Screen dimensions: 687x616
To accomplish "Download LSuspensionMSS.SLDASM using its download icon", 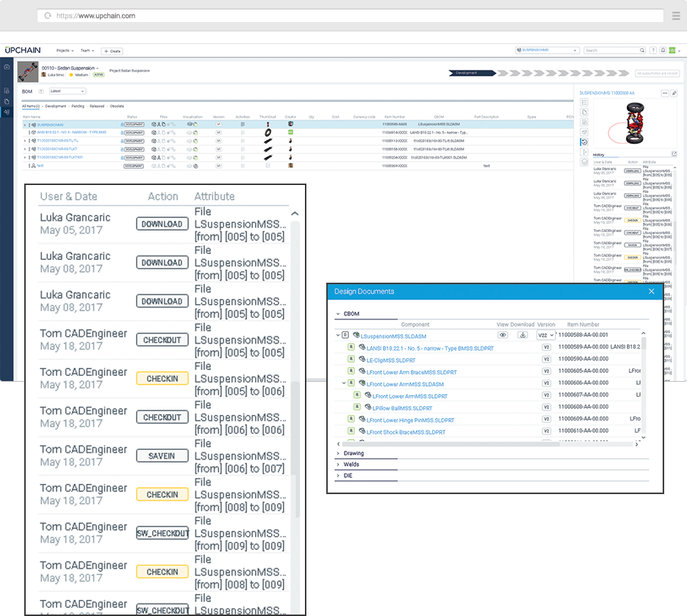I will click(522, 336).
